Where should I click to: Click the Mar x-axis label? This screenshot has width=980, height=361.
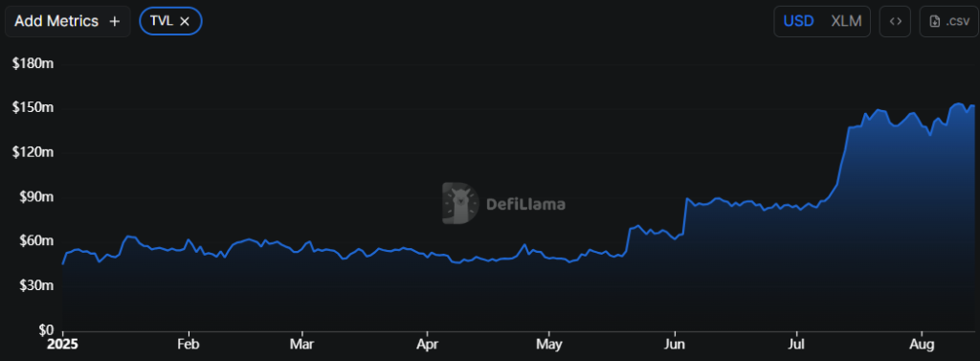tap(301, 344)
